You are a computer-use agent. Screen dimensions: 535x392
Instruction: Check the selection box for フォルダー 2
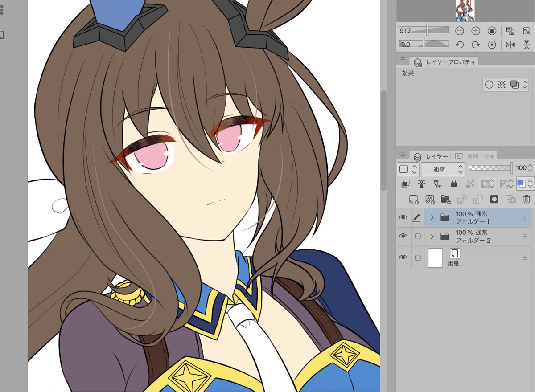(418, 236)
